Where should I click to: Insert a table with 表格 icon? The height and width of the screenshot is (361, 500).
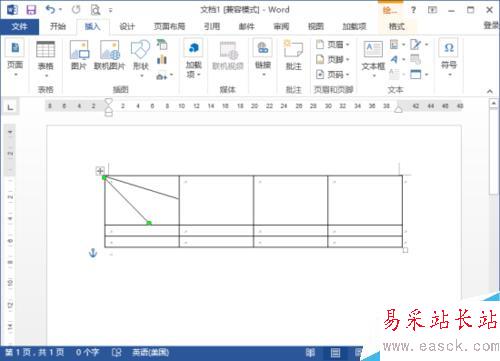pos(45,50)
